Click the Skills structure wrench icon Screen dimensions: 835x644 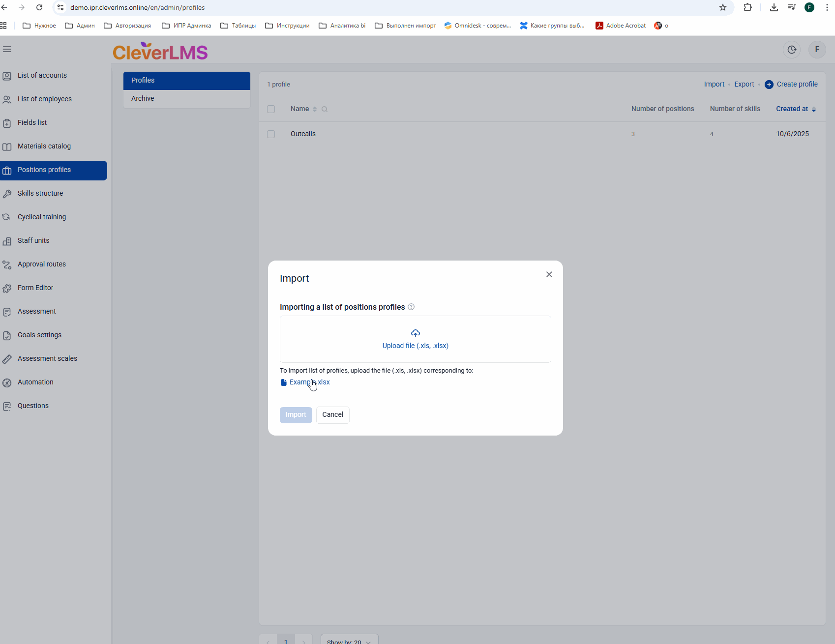tap(7, 194)
